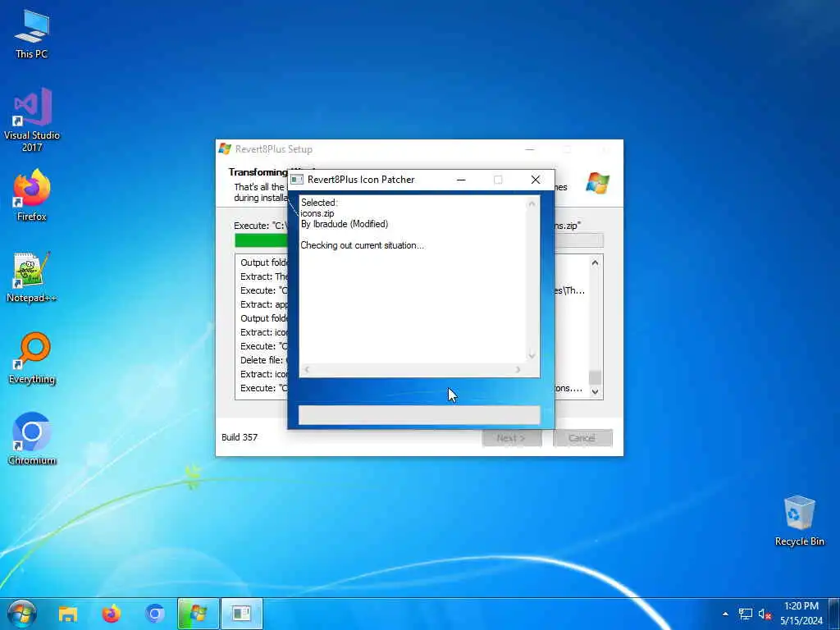Select 'icons.zip' line in Icon Patcher
This screenshot has height=630, width=840.
[317, 213]
